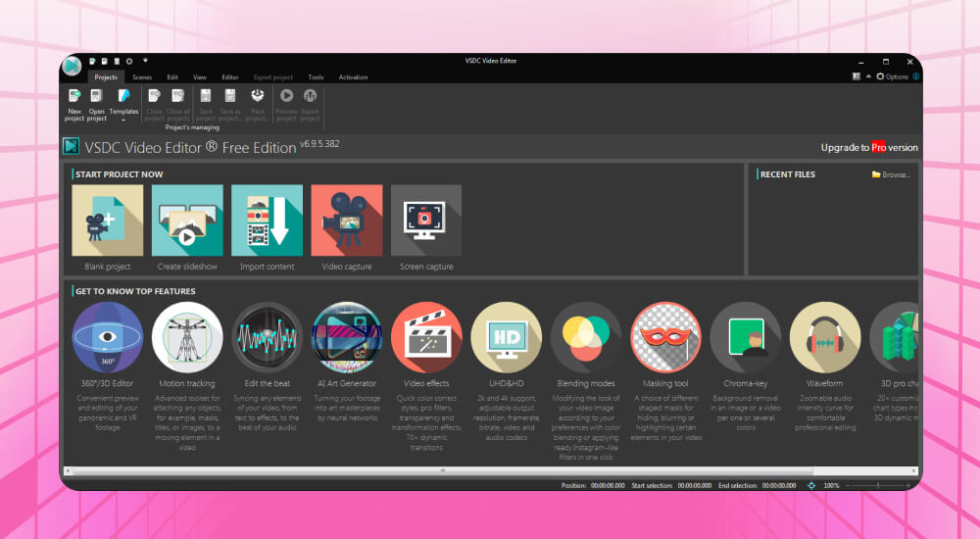The width and height of the screenshot is (980, 539).
Task: Adjust the zoom slider in status bar
Action: [x=878, y=485]
